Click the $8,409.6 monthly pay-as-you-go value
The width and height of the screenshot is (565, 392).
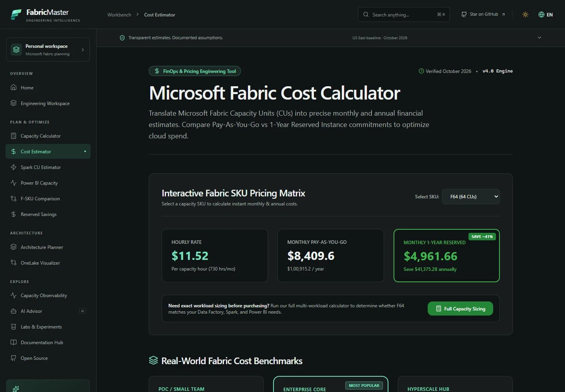coord(311,256)
